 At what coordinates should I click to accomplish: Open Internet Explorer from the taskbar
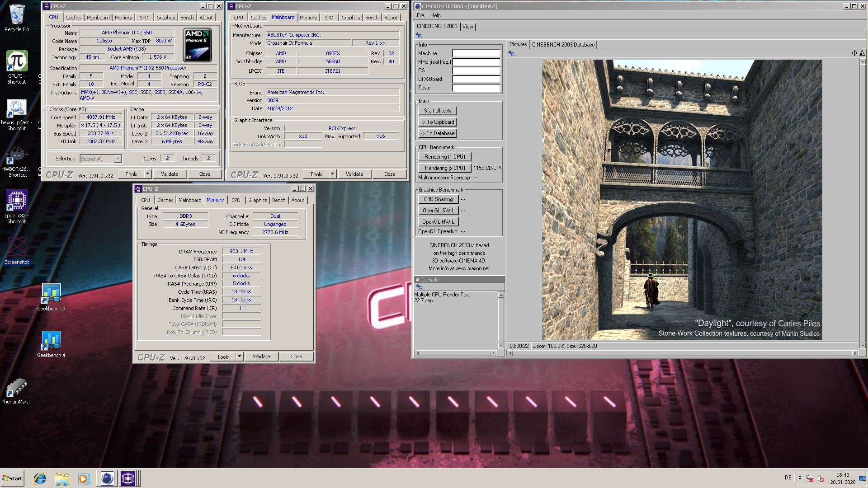tap(40, 479)
